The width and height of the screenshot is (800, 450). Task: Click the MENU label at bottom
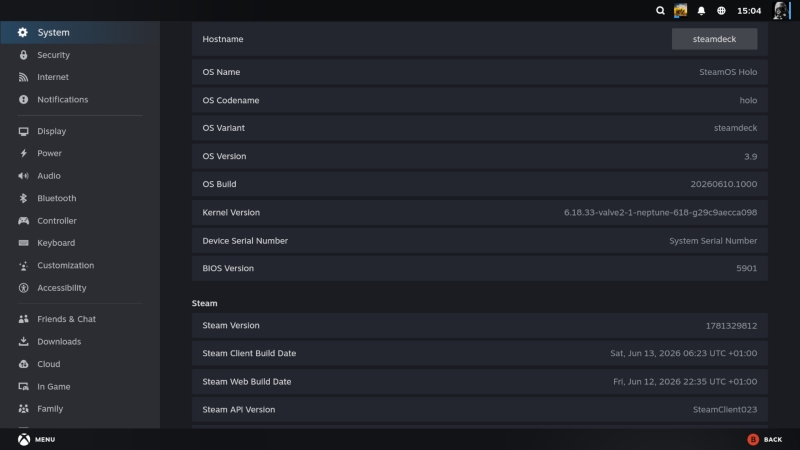pos(45,439)
